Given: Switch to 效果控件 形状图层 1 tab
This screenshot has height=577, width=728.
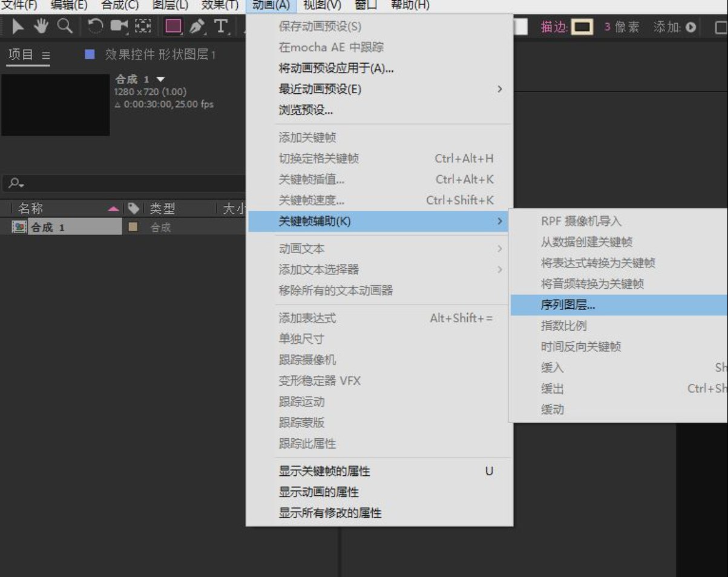Looking at the screenshot, I should coord(160,54).
